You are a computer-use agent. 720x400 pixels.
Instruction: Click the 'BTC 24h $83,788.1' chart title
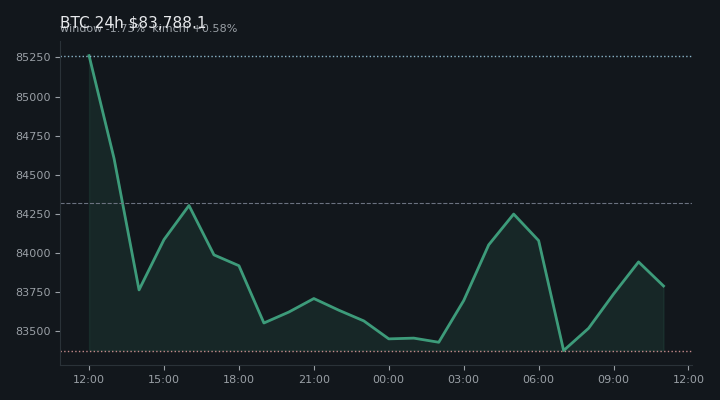point(133,21)
